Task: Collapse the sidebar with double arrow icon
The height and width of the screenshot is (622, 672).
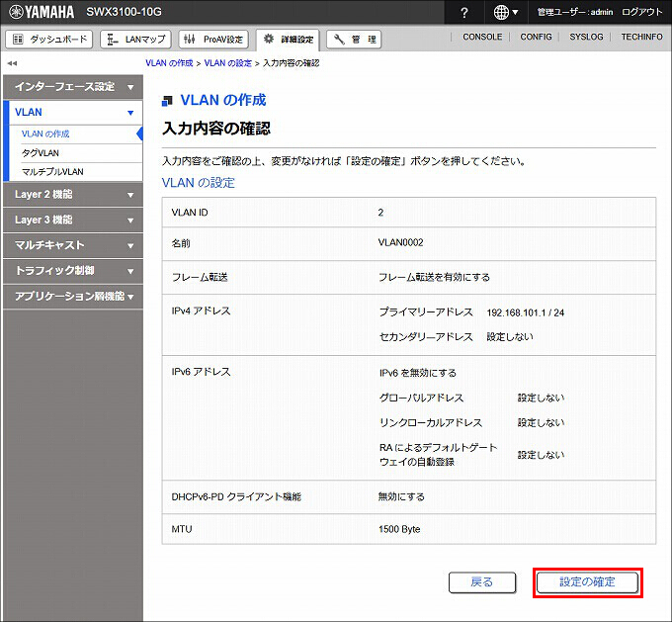Action: pyautogui.click(x=12, y=63)
